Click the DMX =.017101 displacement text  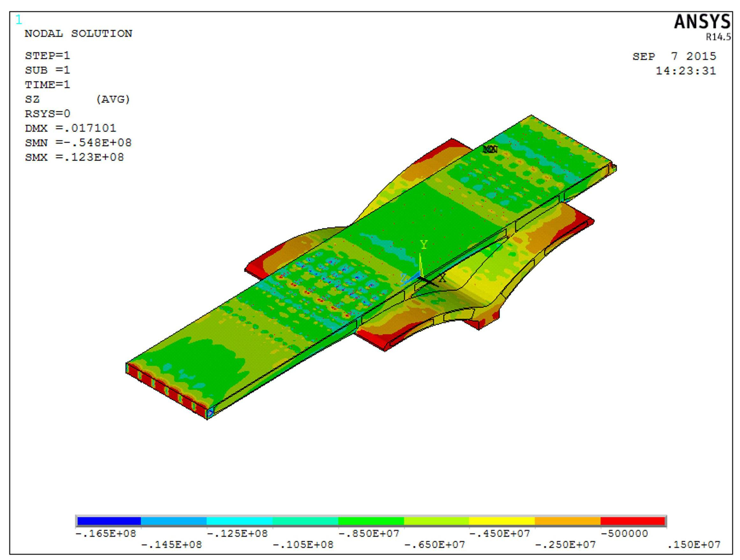70,128
